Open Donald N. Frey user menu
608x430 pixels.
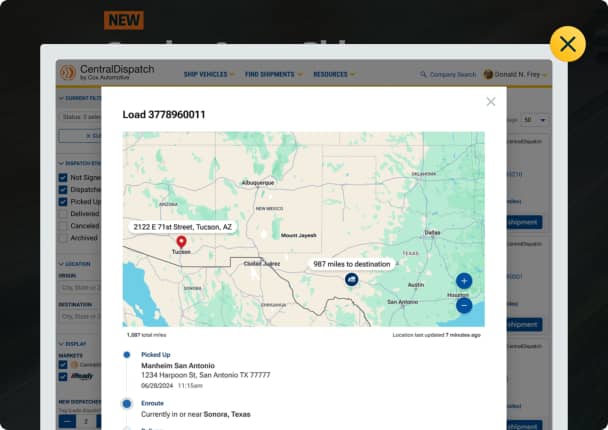click(x=516, y=74)
